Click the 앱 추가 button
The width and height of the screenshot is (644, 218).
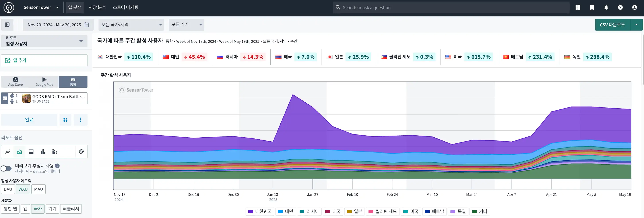44,60
